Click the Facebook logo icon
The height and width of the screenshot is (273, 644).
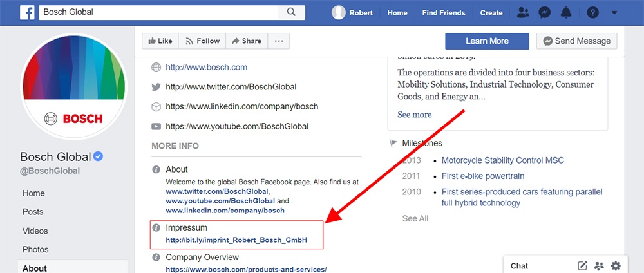click(27, 12)
